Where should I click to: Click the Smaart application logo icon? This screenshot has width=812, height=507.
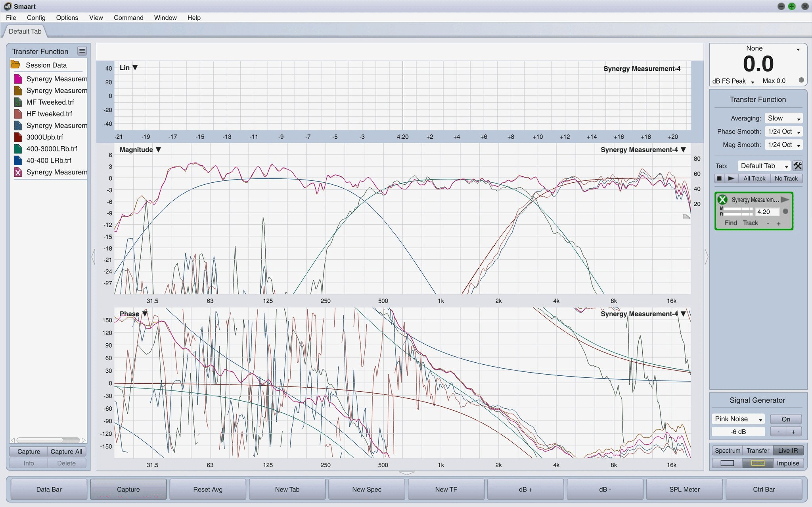(8, 6)
